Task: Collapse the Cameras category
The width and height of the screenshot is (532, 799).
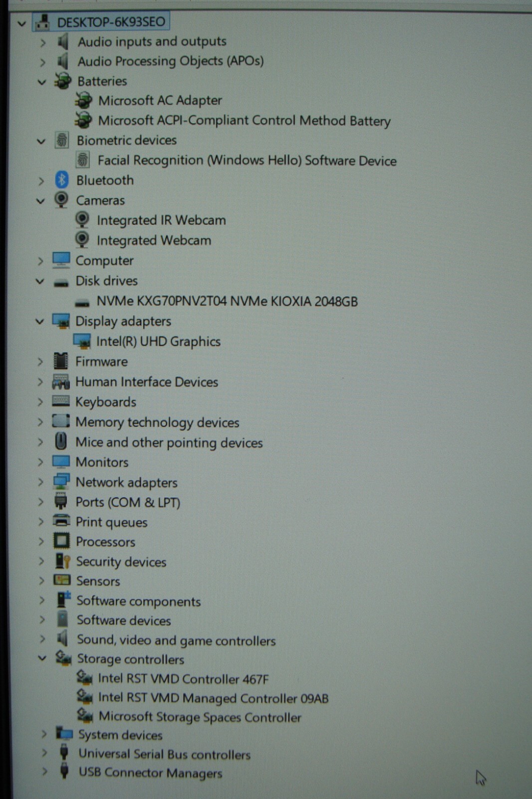Action: coord(41,201)
